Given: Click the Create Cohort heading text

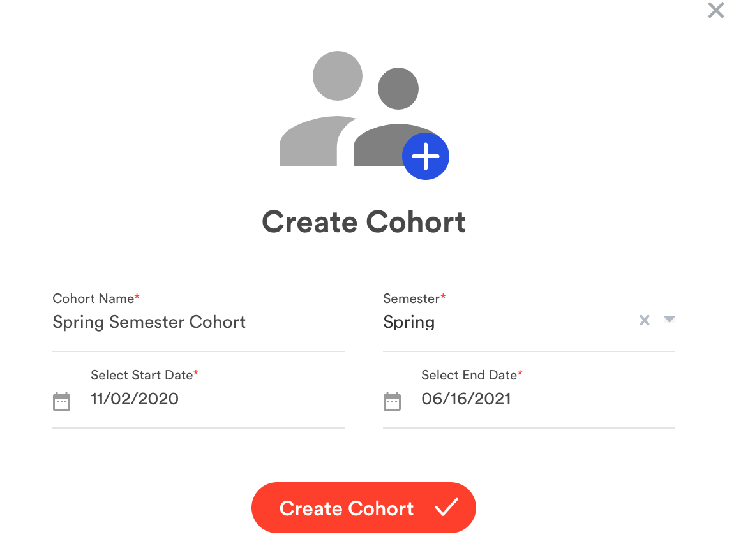Looking at the screenshot, I should pyautogui.click(x=364, y=222).
